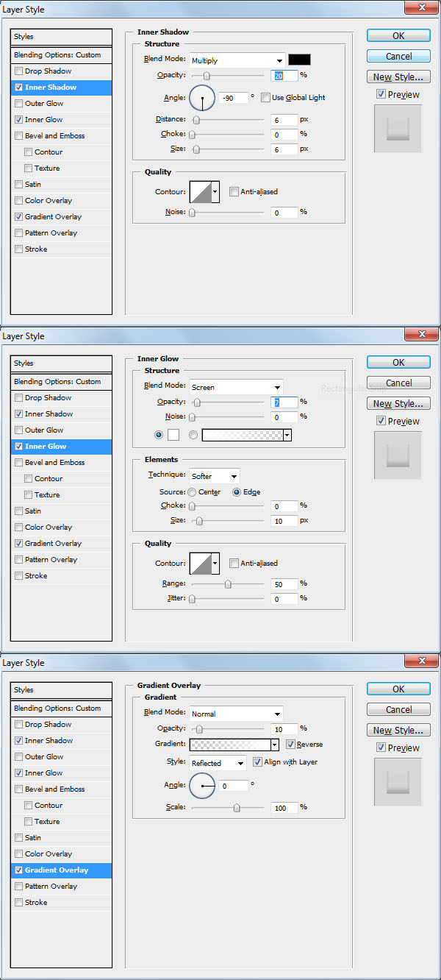The width and height of the screenshot is (441, 980).
Task: Check Drop Shadow in the Inner Shadow dialog's list
Action: [x=18, y=71]
